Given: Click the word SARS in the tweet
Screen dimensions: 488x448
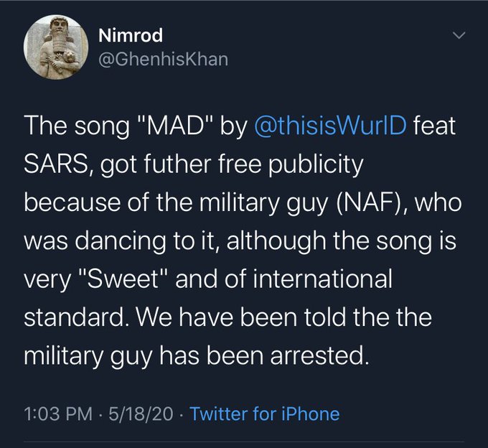Looking at the screenshot, I should pyautogui.click(x=55, y=165).
